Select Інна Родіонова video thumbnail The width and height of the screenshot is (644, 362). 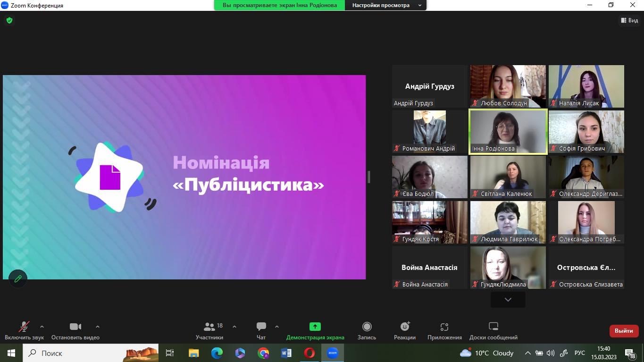pos(508,132)
